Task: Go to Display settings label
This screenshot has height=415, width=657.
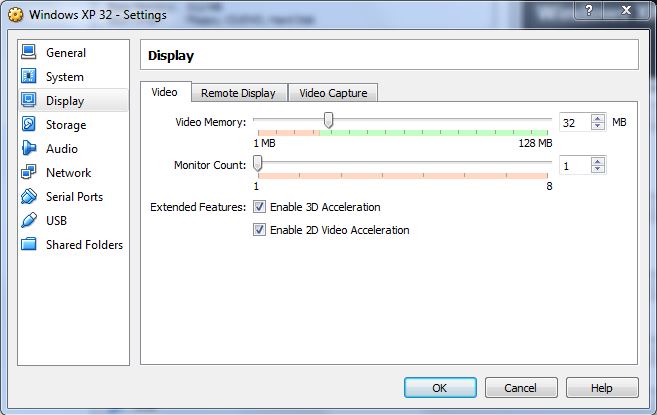Action: tap(65, 101)
